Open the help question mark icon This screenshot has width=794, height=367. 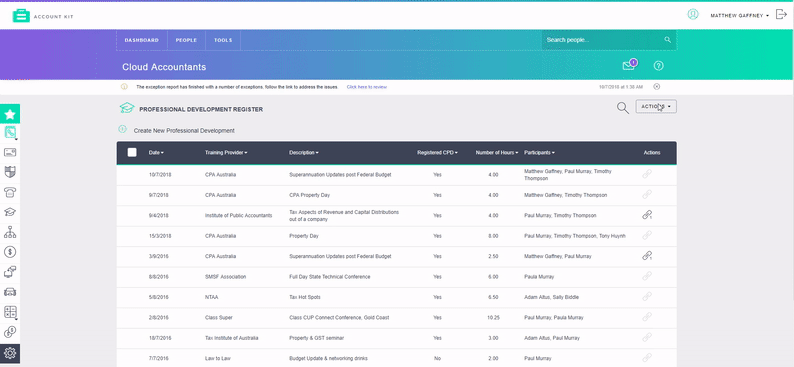pyautogui.click(x=658, y=66)
